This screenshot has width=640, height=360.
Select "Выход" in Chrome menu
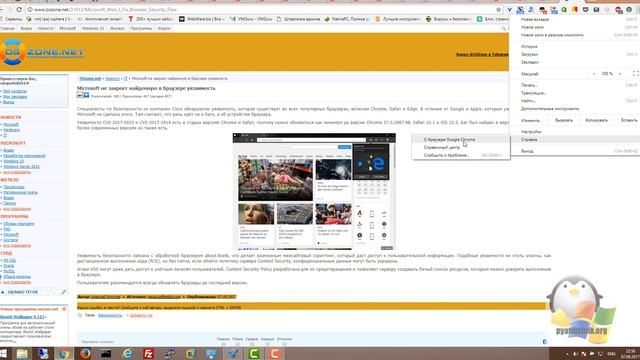575,151
